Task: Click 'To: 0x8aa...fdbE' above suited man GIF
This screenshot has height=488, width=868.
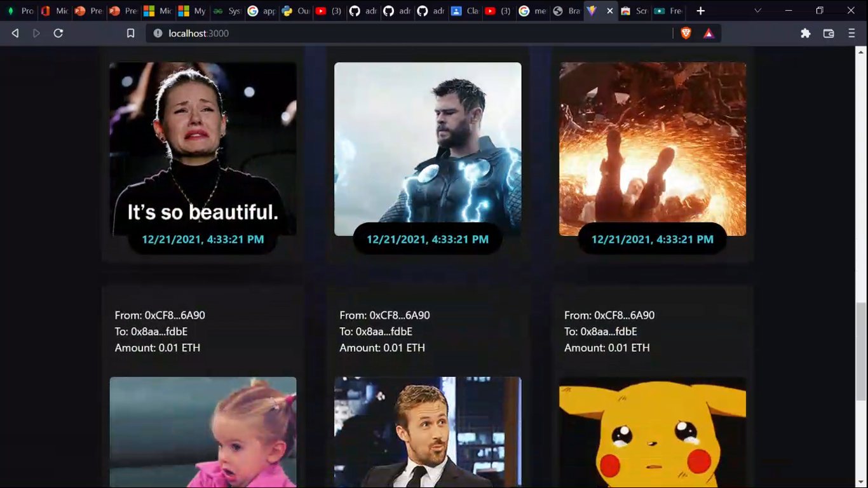Action: pyautogui.click(x=376, y=332)
